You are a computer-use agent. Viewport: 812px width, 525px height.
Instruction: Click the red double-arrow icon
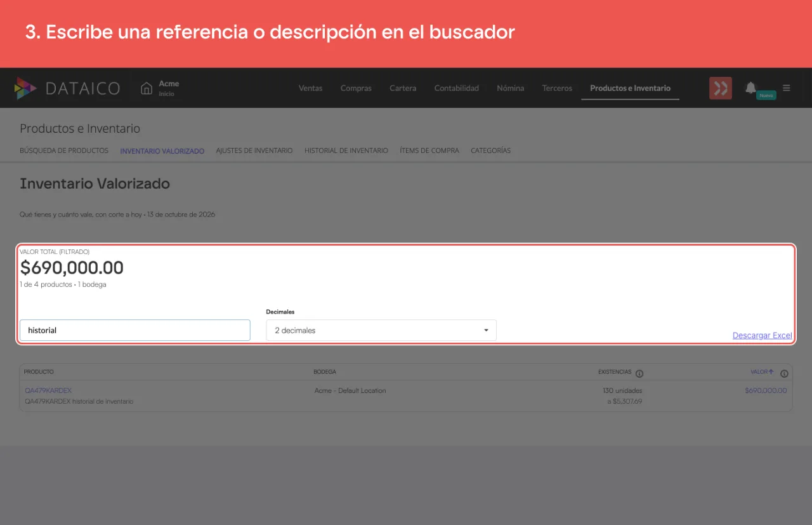pos(721,88)
